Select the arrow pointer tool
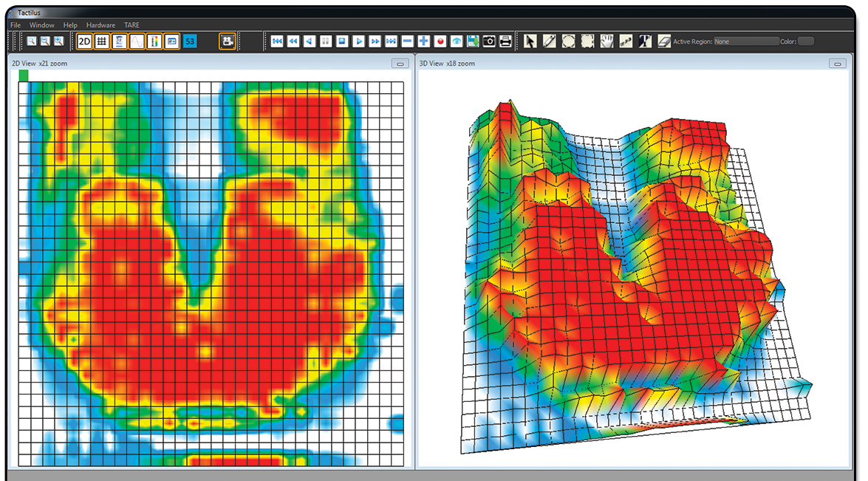 pos(530,41)
